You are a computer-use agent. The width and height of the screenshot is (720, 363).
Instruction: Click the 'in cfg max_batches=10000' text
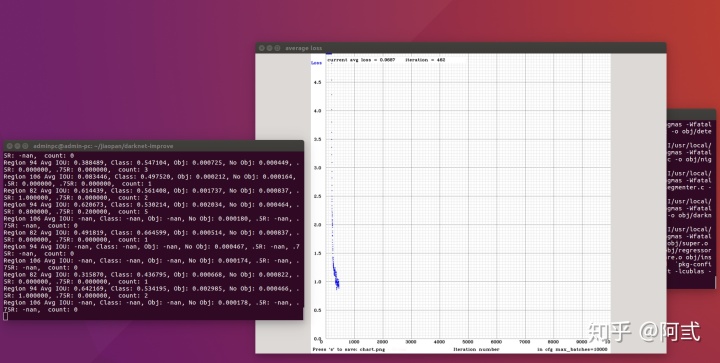pos(572,349)
